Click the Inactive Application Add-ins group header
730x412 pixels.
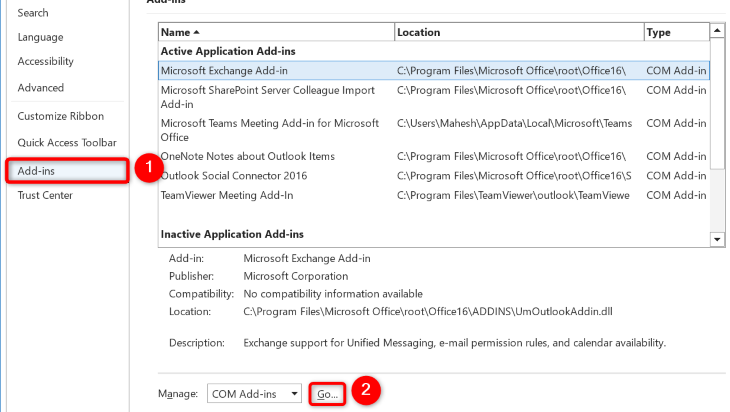click(232, 234)
